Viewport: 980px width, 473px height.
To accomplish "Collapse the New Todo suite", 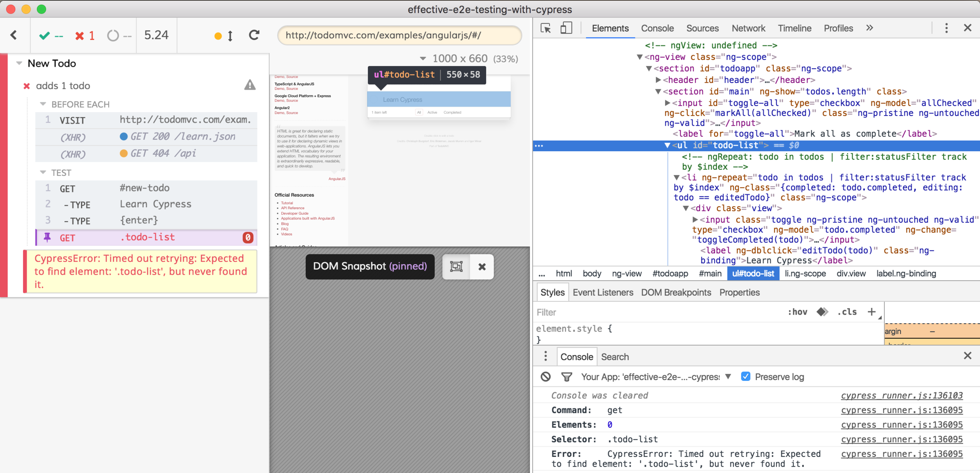I will pyautogui.click(x=19, y=63).
